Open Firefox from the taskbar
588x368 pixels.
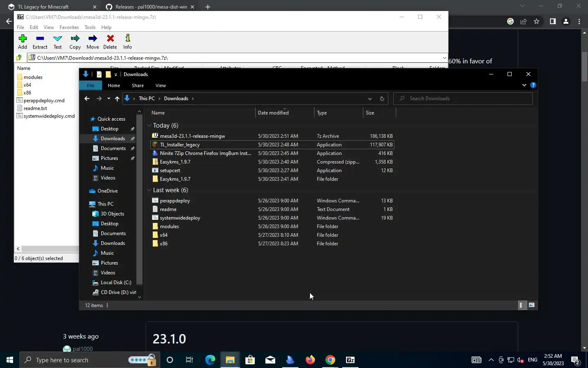click(310, 360)
